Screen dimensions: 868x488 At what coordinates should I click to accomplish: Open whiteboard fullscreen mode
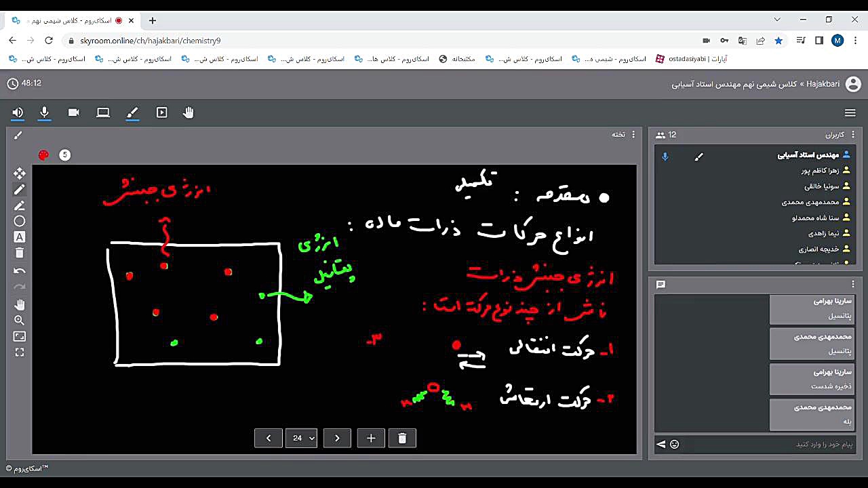[x=19, y=352]
